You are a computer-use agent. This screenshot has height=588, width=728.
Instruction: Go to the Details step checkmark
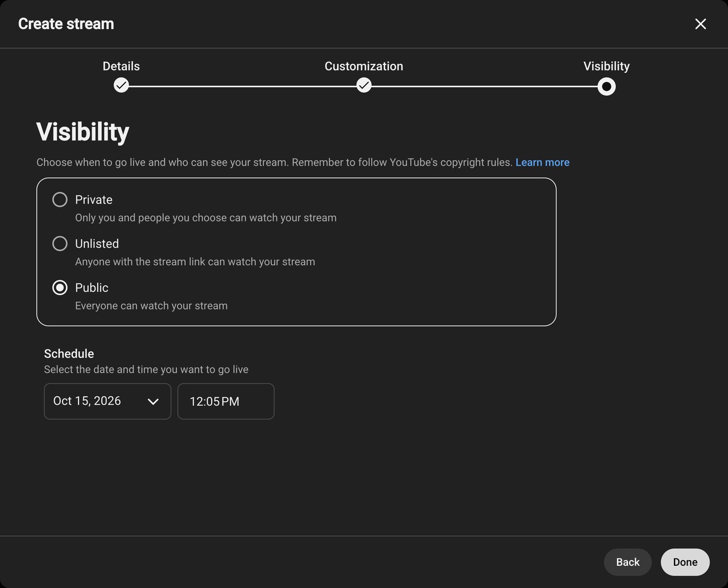point(121,85)
